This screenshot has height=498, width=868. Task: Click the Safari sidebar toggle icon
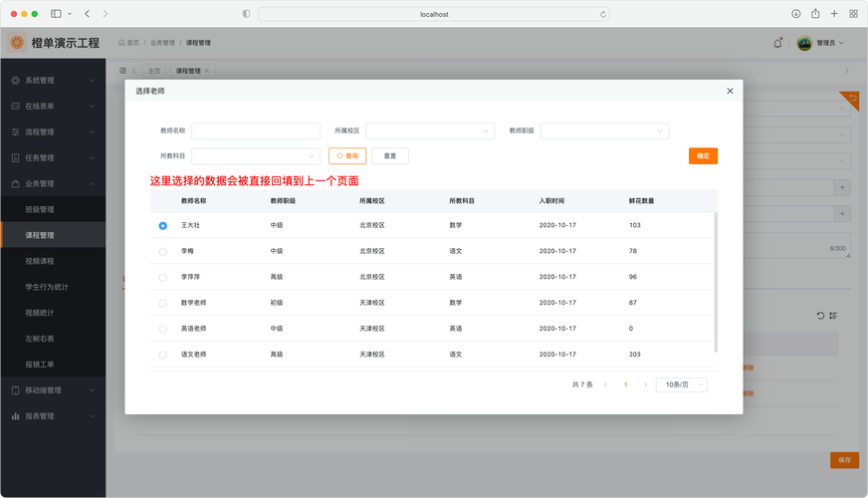tap(56, 14)
